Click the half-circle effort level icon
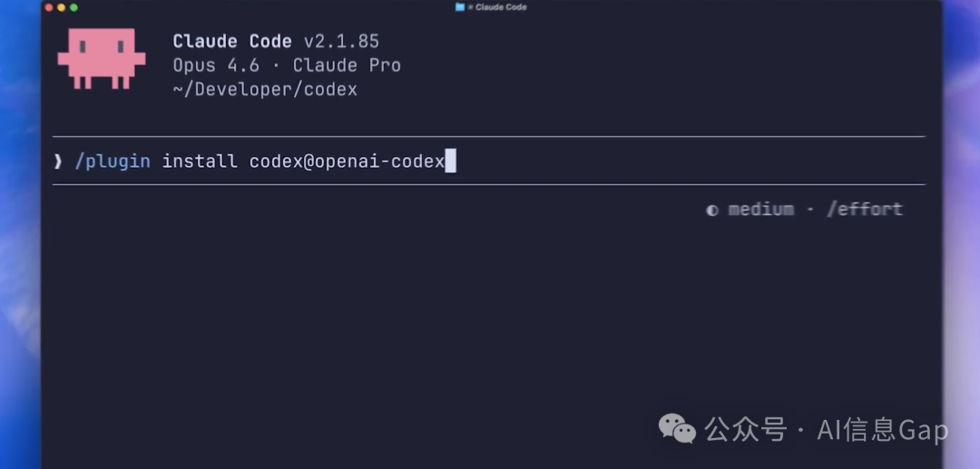The width and height of the screenshot is (980, 469). [x=712, y=210]
